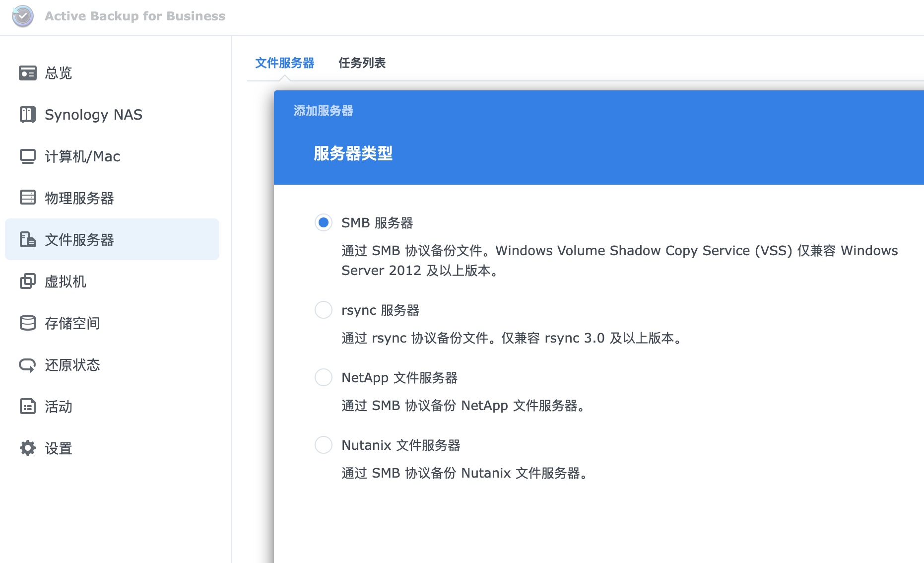Click the 物理服务器 server icon
924x563 pixels.
point(28,198)
